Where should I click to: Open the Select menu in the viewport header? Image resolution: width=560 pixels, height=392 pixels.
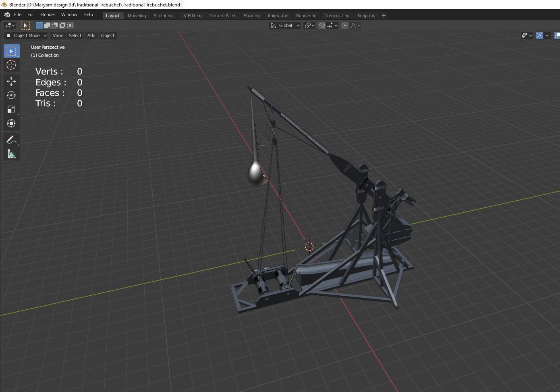click(75, 35)
